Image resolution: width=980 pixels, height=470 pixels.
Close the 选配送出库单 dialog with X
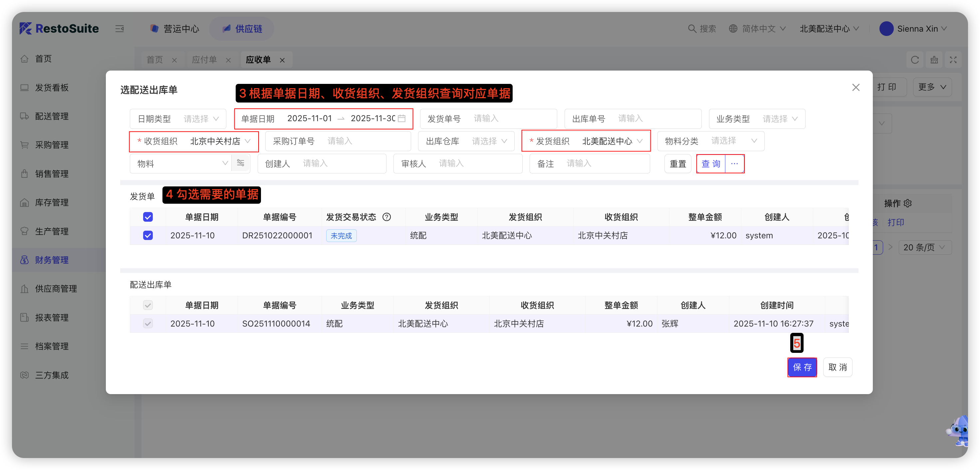tap(856, 88)
